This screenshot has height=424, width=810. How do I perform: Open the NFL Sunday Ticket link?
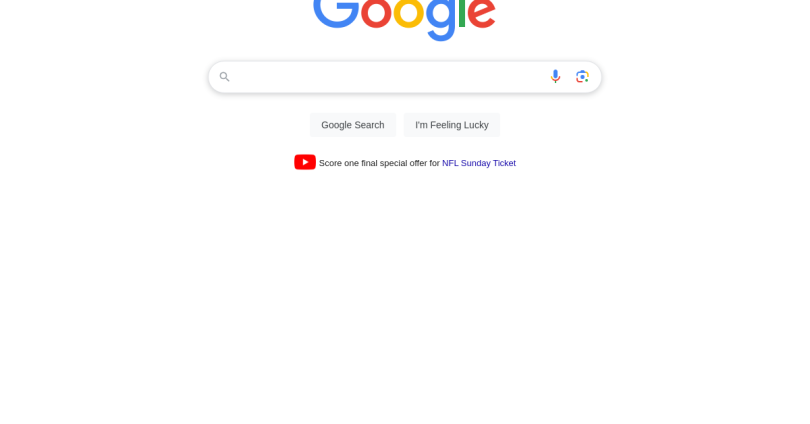(x=479, y=163)
